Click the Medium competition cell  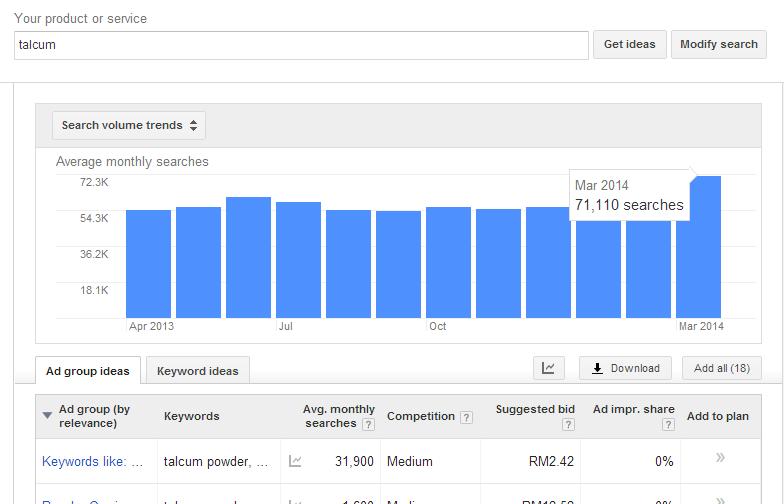pos(410,461)
